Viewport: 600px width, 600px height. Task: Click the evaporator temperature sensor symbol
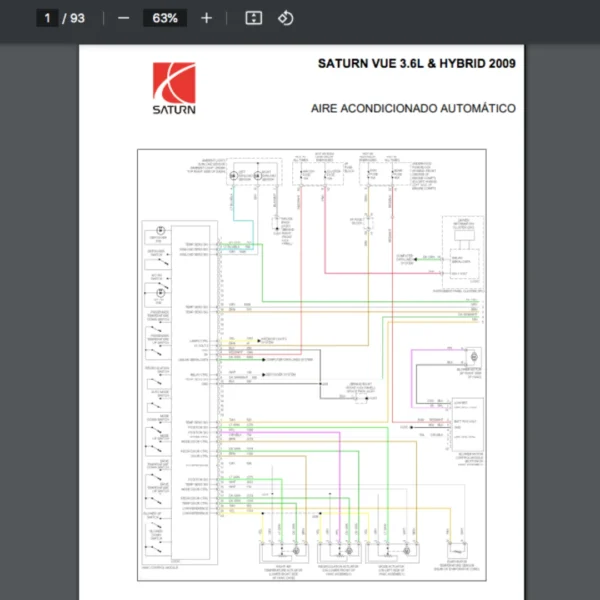458,549
